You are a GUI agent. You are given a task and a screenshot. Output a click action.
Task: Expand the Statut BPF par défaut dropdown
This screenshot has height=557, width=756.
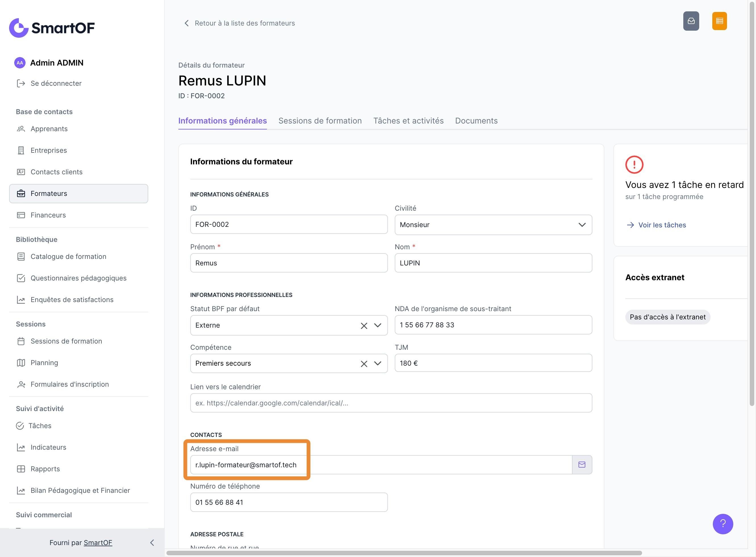click(x=378, y=325)
